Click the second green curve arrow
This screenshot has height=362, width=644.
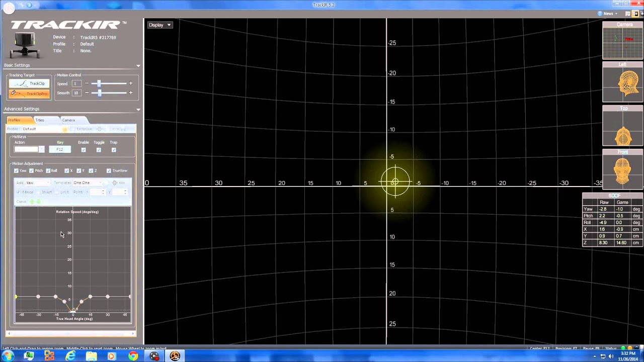(x=39, y=202)
